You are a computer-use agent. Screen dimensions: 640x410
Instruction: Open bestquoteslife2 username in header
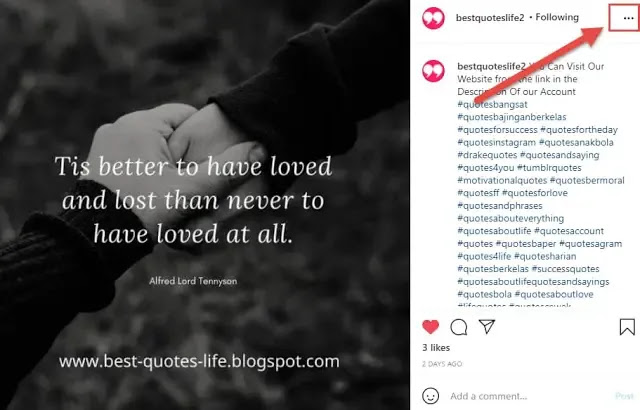coord(490,18)
